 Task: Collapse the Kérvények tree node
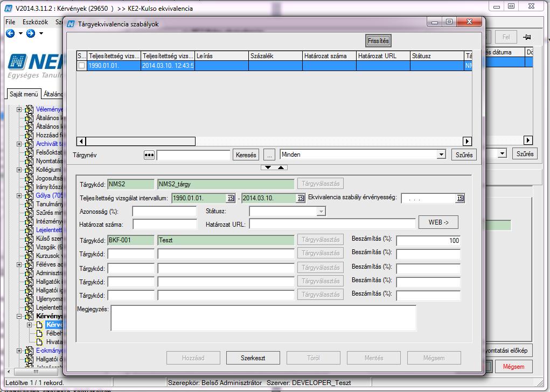point(19,316)
